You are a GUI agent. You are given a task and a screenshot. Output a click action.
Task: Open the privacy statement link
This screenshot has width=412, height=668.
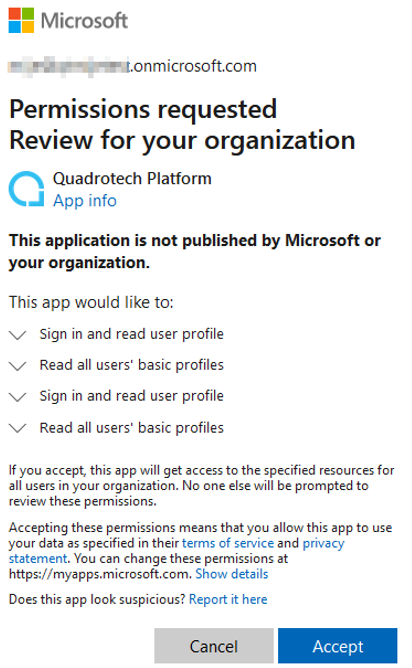tap(323, 543)
